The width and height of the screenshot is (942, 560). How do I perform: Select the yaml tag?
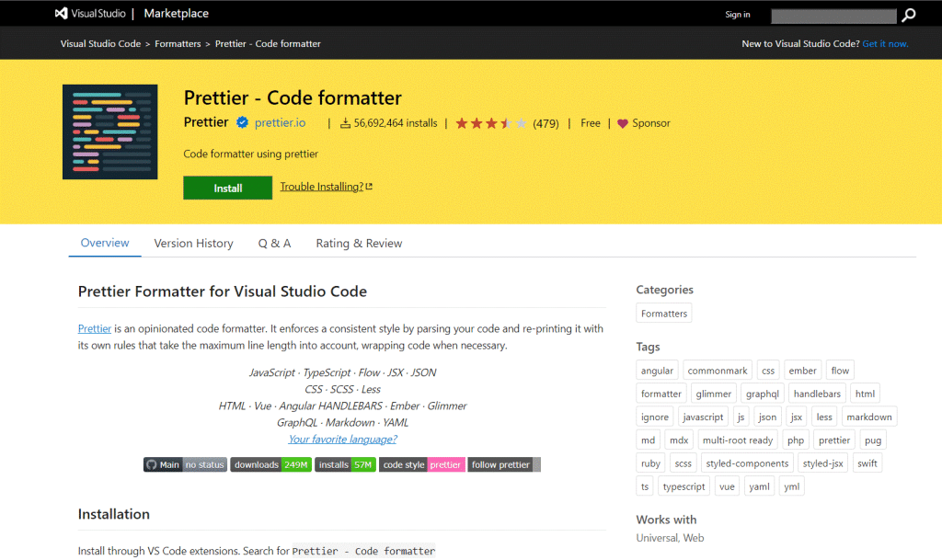pyautogui.click(x=759, y=486)
